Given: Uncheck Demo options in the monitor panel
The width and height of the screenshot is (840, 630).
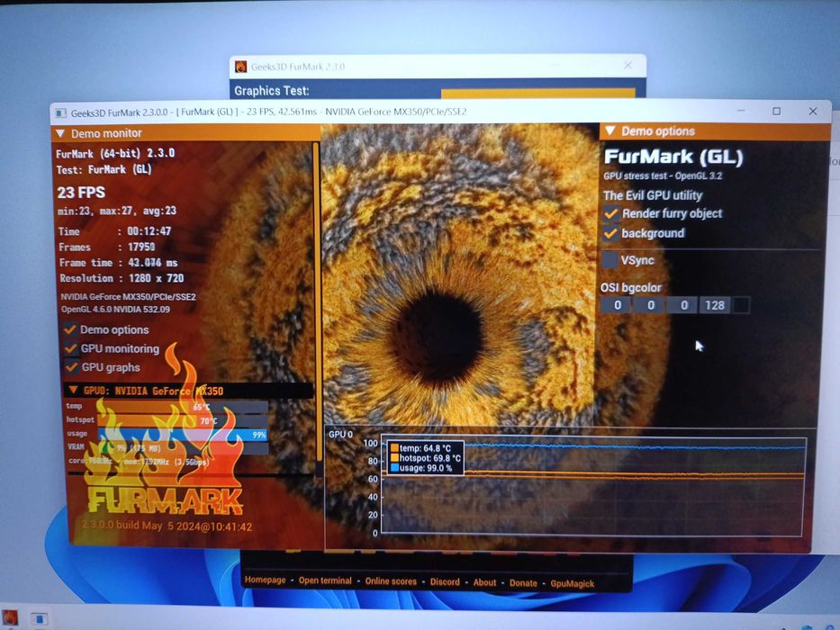Looking at the screenshot, I should tap(70, 329).
